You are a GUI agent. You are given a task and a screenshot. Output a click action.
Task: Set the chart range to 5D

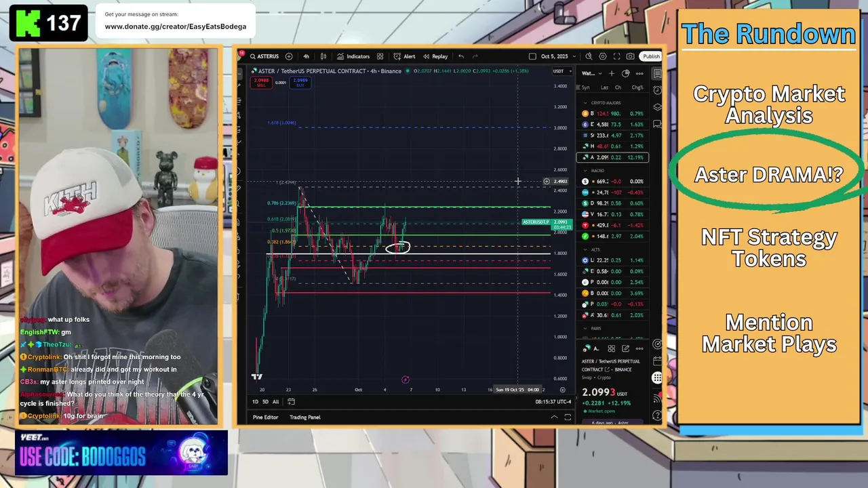[265, 401]
